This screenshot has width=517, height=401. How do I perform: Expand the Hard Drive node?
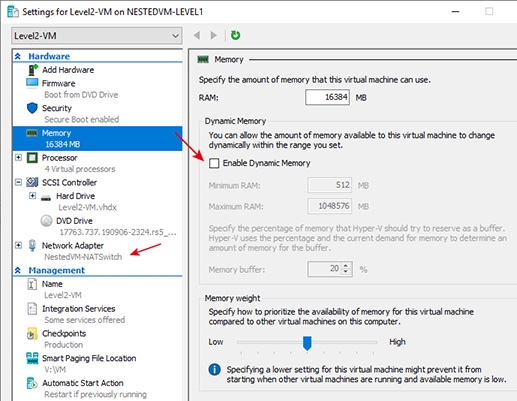[x=33, y=196]
